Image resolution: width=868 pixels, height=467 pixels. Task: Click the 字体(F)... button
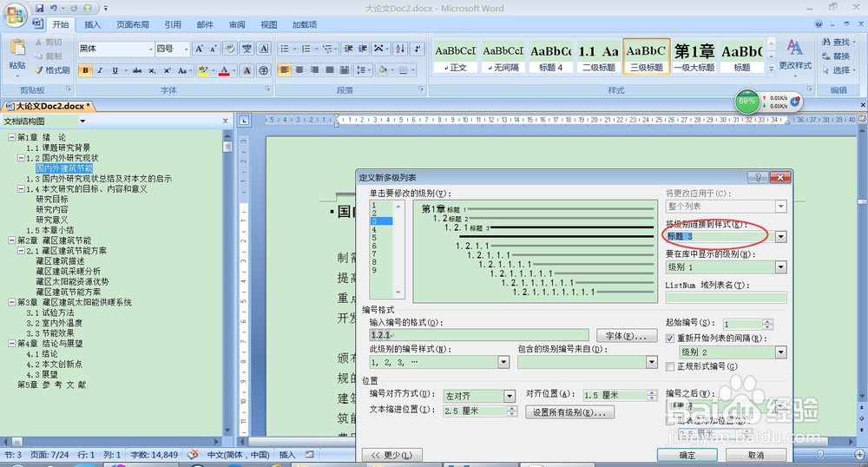pos(627,335)
